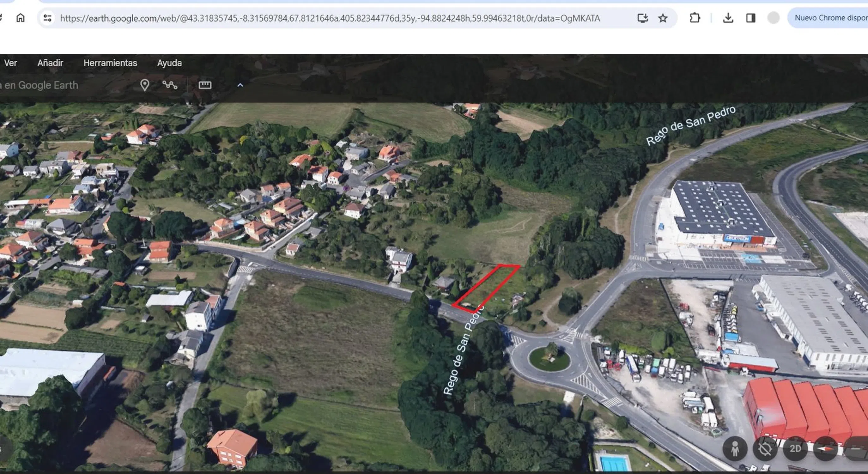Screen dimensions: 868x474
Task: Toggle the Chrome side panel
Action: coord(750,18)
